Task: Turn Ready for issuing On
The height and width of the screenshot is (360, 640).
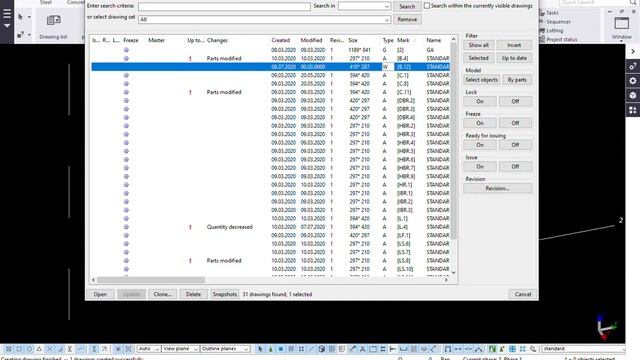Action: tap(480, 144)
